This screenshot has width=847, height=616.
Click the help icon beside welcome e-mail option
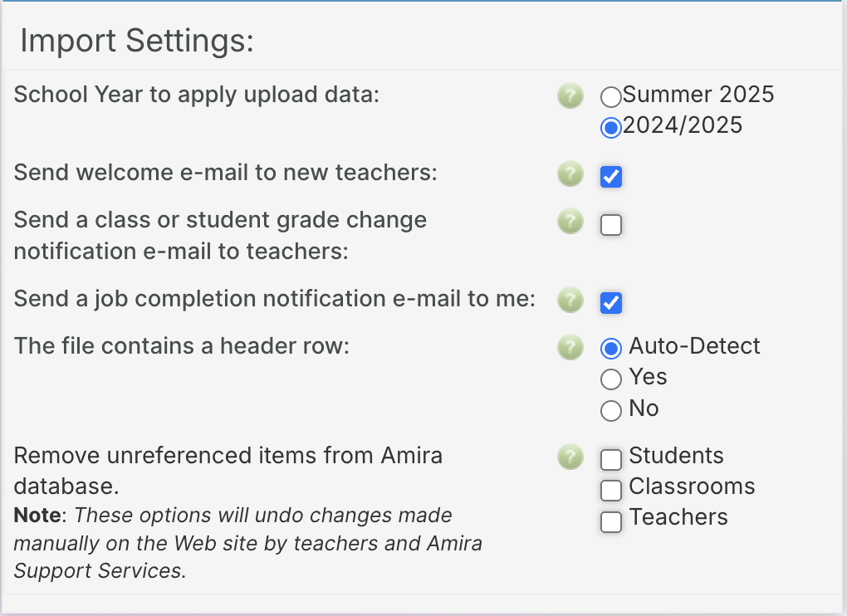point(570,174)
